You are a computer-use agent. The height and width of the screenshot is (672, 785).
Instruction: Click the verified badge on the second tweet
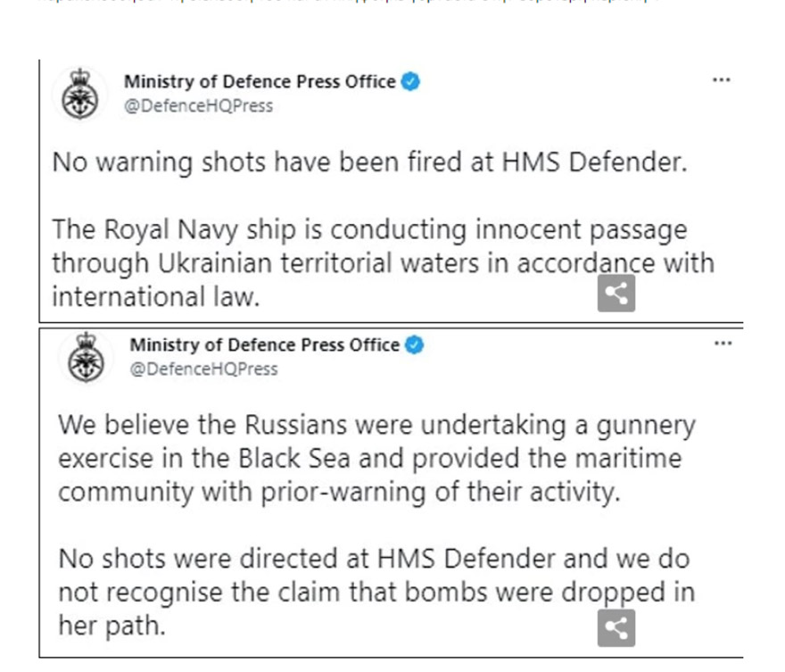coord(414,345)
